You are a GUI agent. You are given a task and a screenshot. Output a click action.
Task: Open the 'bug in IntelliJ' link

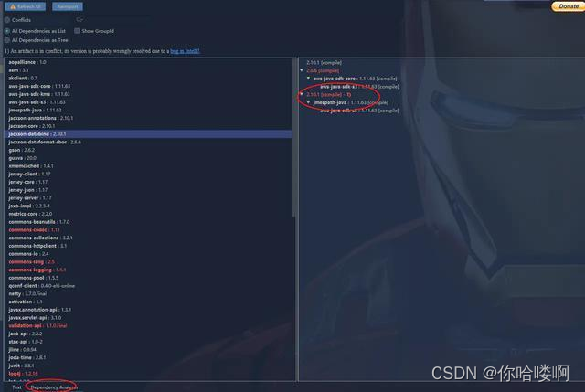tap(185, 51)
